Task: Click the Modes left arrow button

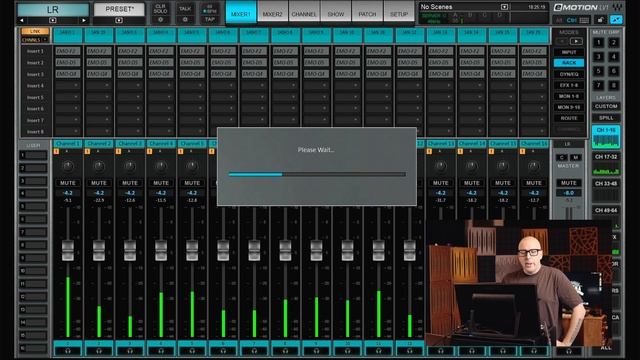Action: pyautogui.click(x=562, y=41)
